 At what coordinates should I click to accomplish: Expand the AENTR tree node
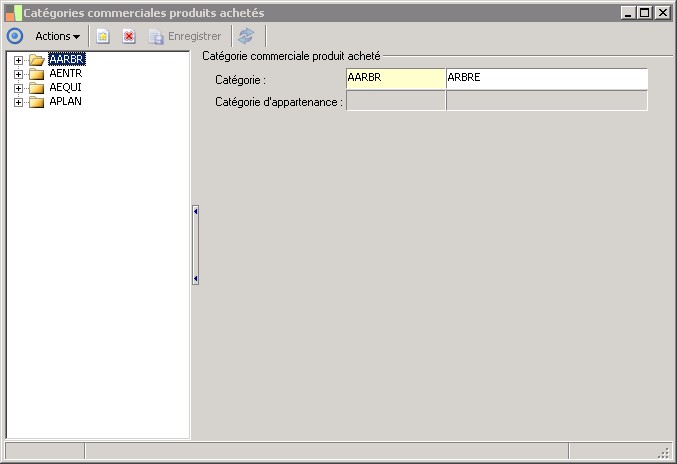[x=18, y=74]
